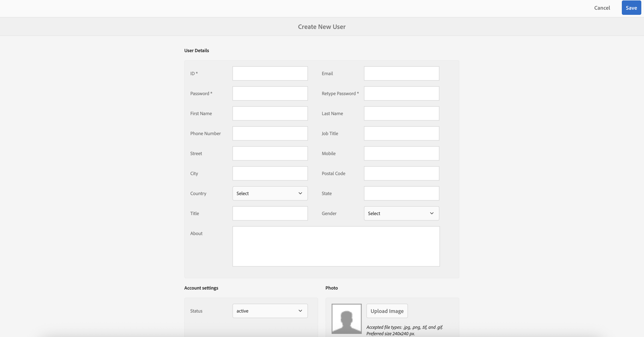
Task: Open the Country dropdown
Action: click(270, 193)
